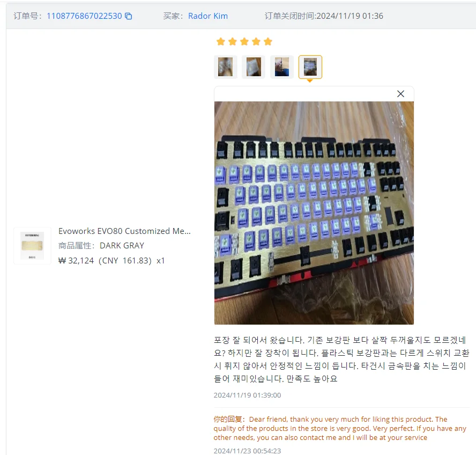View the third review photo thumbnail

(x=282, y=67)
